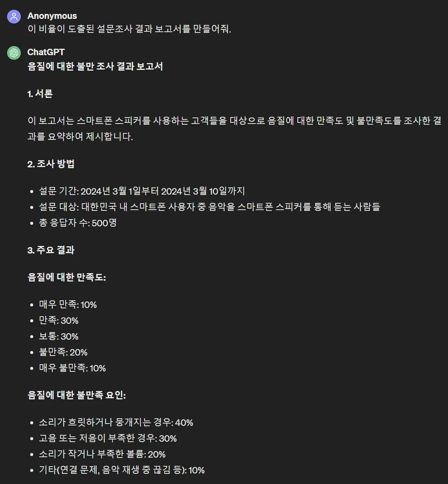Click the user prompt about 설문조사 결과 보고서
This screenshot has height=484, width=448.
pyautogui.click(x=129, y=29)
